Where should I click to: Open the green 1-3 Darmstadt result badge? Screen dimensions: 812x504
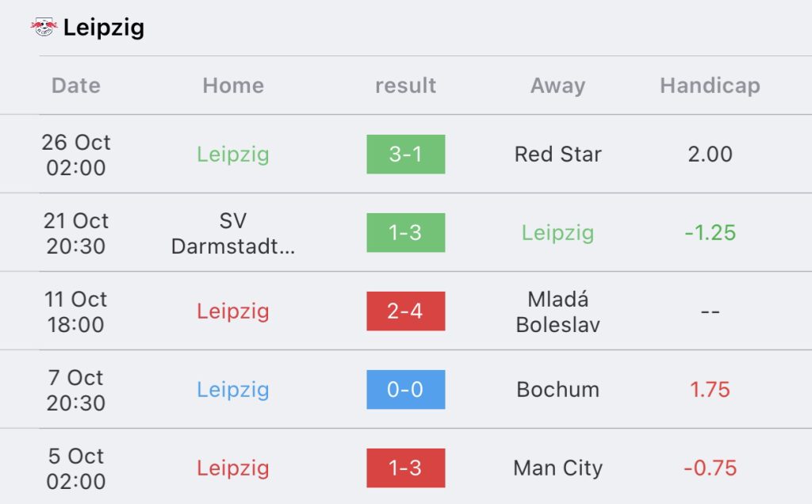[x=405, y=233]
